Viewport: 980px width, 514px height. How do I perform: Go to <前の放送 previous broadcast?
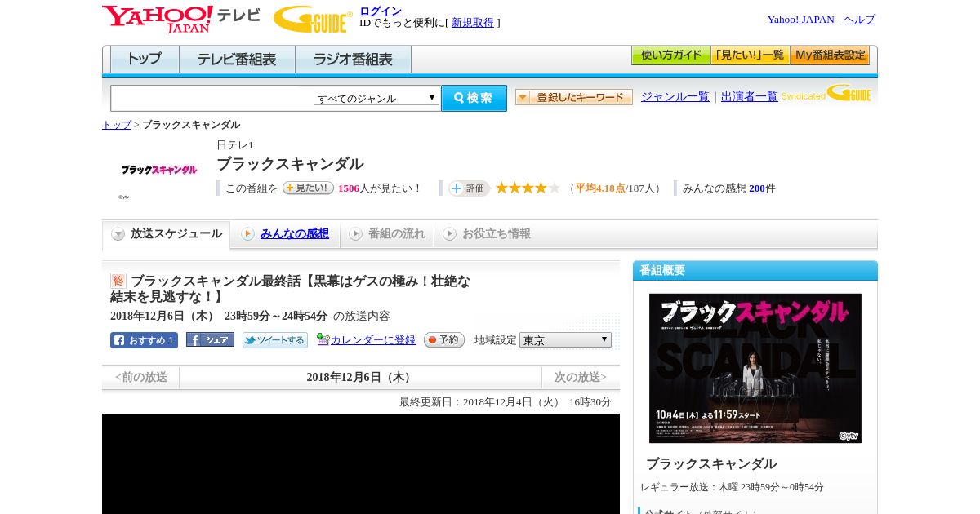(x=141, y=378)
